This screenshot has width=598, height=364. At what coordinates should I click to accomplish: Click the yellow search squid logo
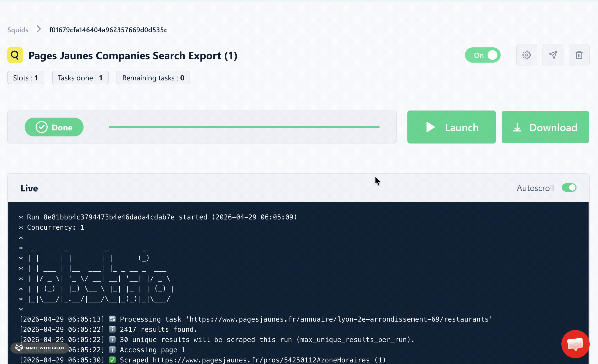click(15, 55)
